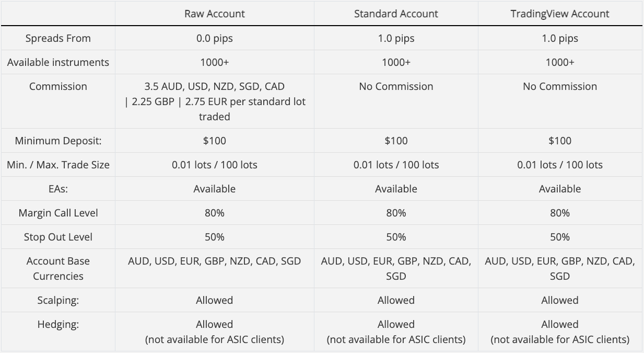
Task: Click the Commission row label
Action: (58, 86)
